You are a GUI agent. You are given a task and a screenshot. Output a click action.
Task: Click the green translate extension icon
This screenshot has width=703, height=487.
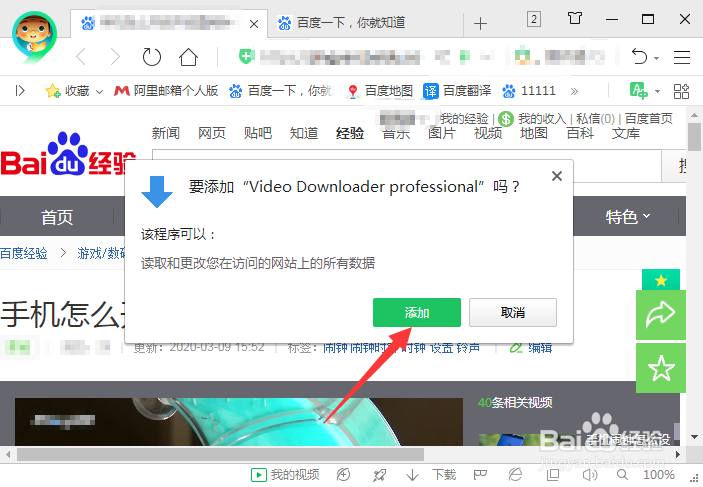[x=638, y=91]
